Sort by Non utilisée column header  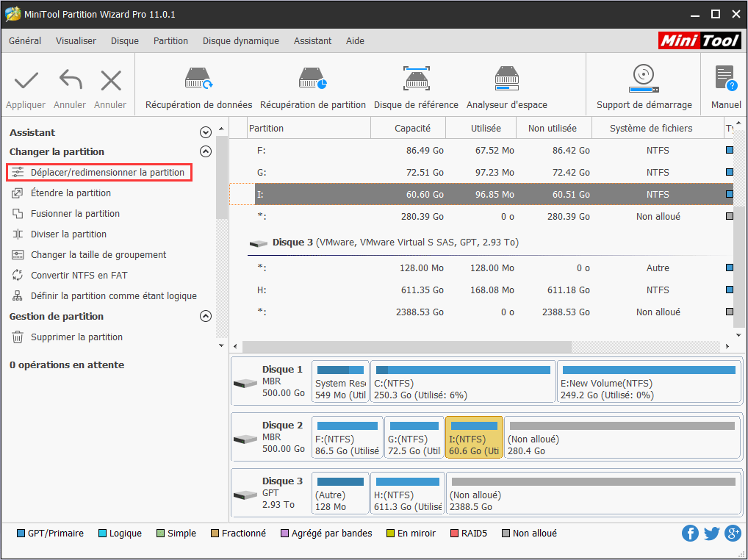(554, 129)
